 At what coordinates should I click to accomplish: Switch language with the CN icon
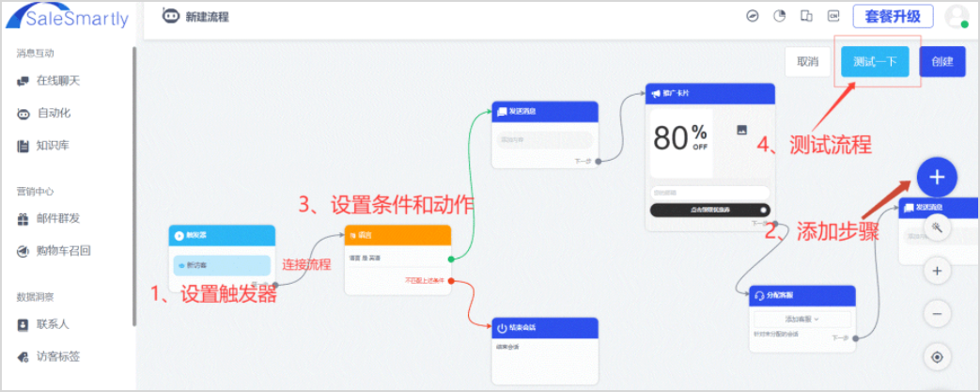(833, 17)
